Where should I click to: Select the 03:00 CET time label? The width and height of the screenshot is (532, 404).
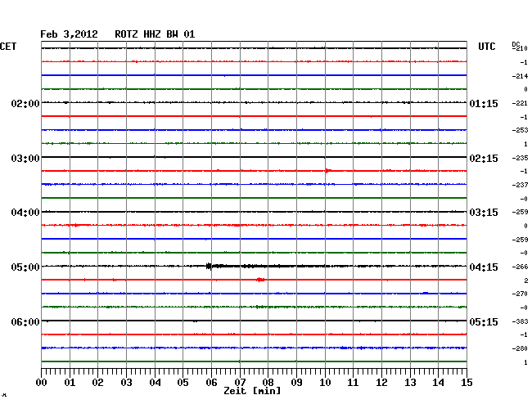25,159
